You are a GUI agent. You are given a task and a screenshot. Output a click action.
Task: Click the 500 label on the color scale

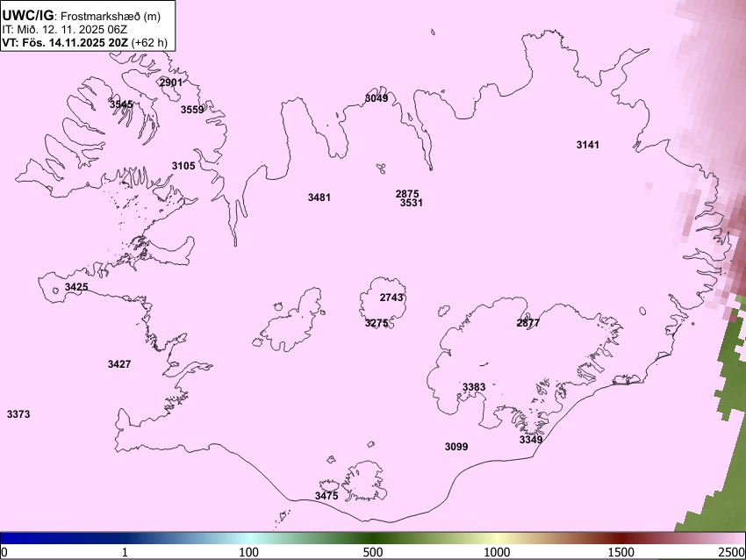373,552
